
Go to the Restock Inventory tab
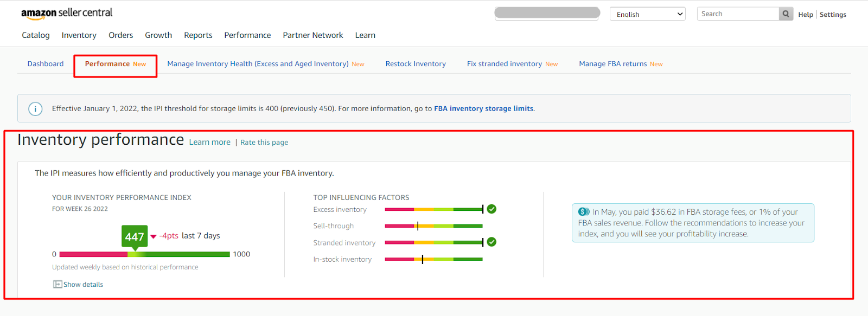click(416, 64)
